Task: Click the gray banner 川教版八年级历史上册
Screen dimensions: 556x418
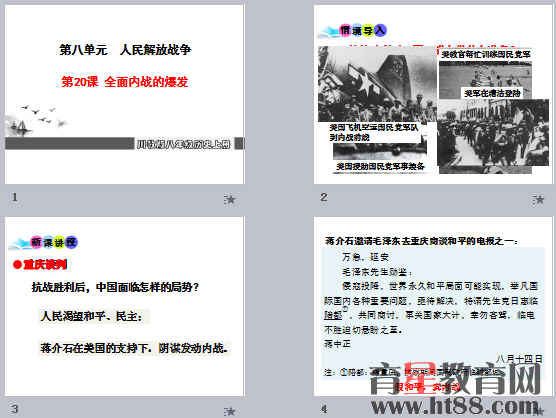Action: pyautogui.click(x=183, y=144)
